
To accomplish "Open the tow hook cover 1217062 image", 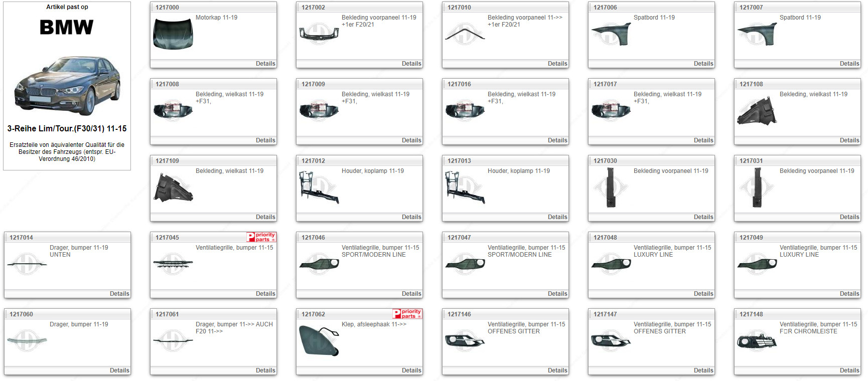I will tap(319, 341).
